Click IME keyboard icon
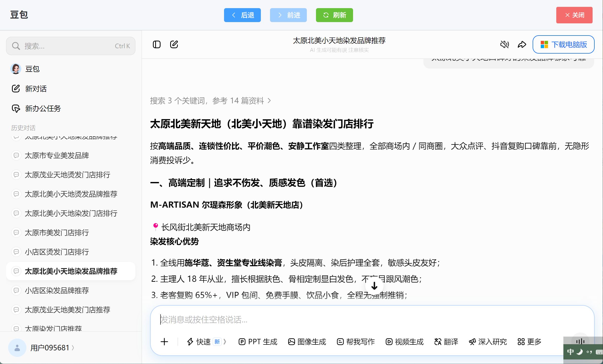Image resolution: width=603 pixels, height=364 pixels. 599,352
